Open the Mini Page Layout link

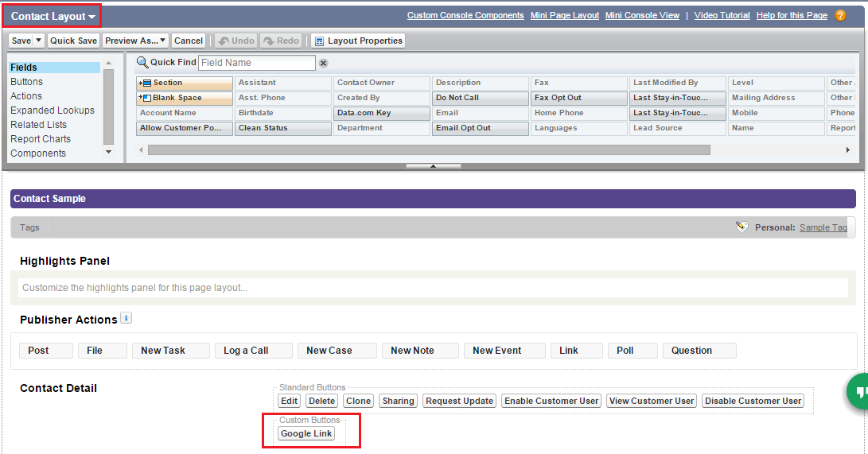[564, 15]
